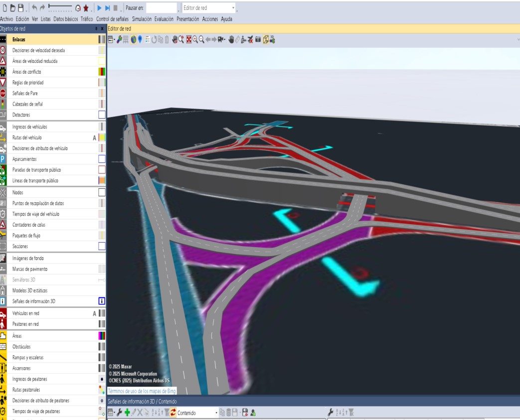Click the Áreas de conflicto color swatch
The image size is (520, 420).
click(x=102, y=72)
